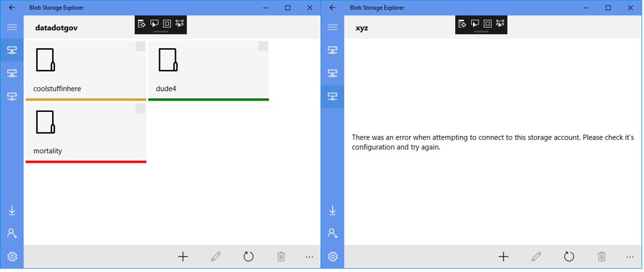Open settings gear in the datadotgov window
The width and height of the screenshot is (644, 272).
click(12, 257)
